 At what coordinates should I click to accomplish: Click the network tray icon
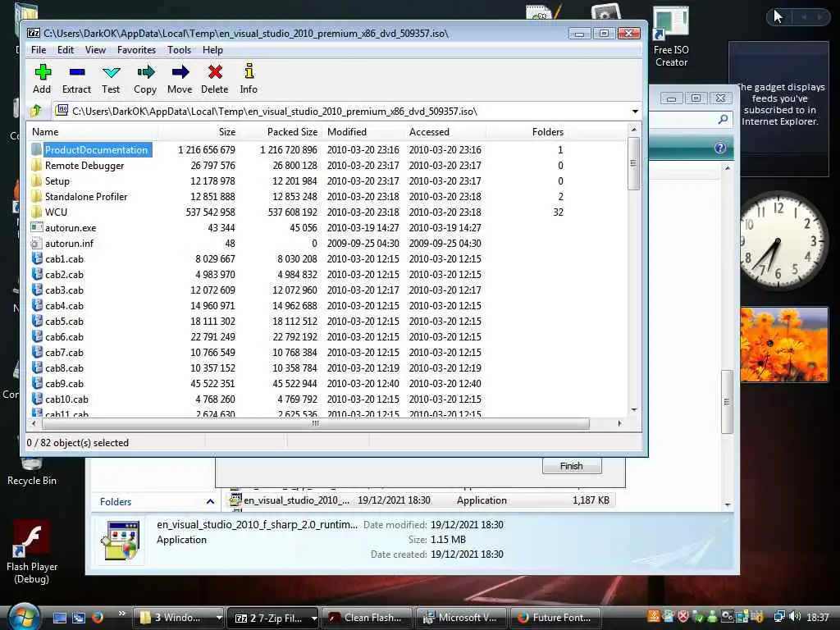click(780, 617)
